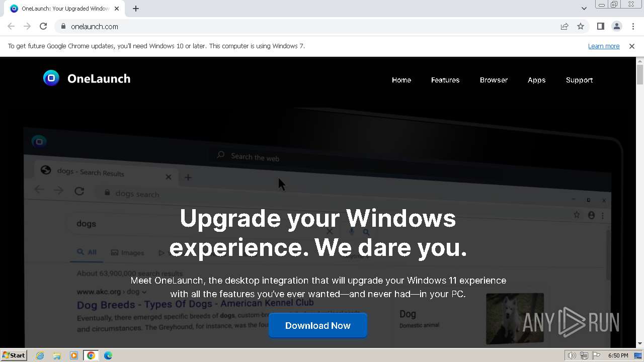Share this page via share icon
This screenshot has height=362, width=644.
pyautogui.click(x=565, y=26)
